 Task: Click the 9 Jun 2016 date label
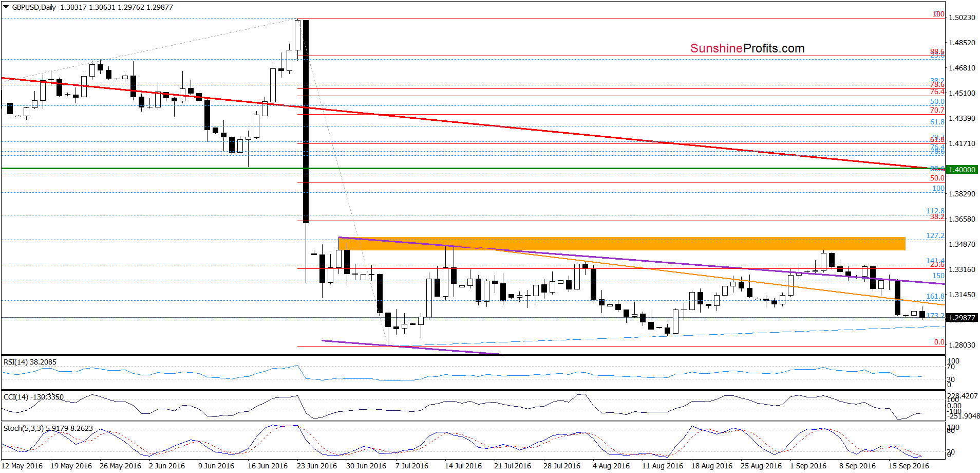(216, 466)
